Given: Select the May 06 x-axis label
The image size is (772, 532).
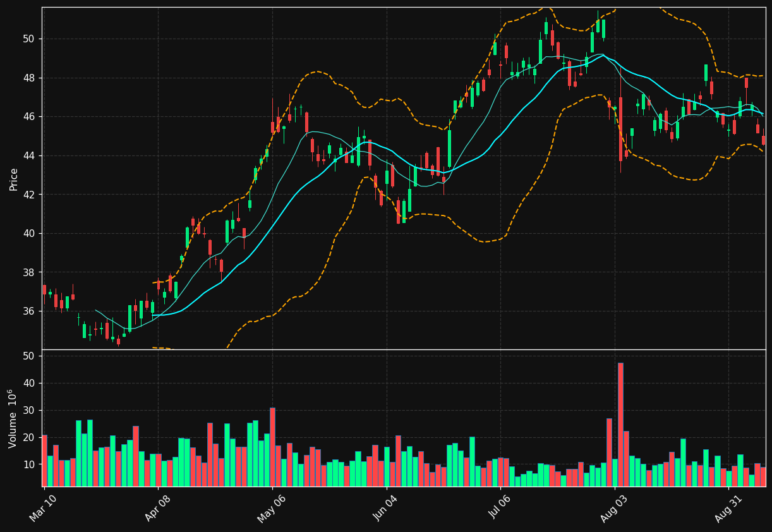Looking at the screenshot, I should tap(271, 508).
